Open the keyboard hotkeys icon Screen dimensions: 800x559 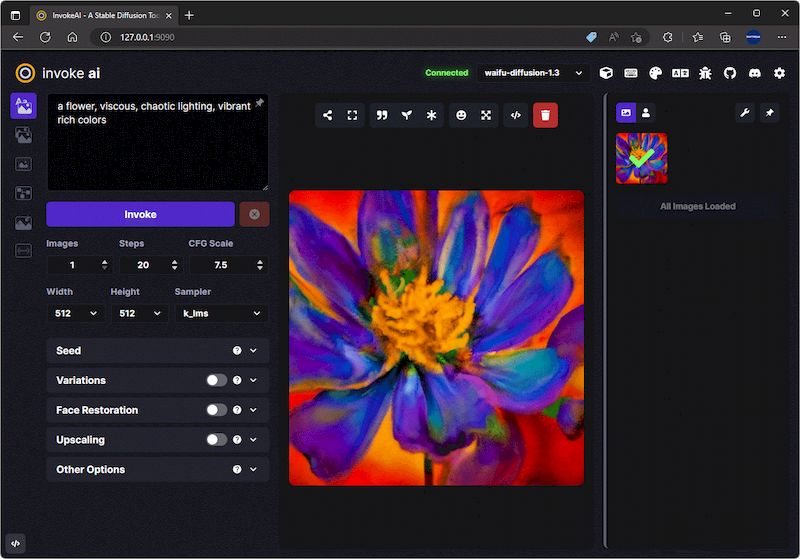(x=631, y=73)
